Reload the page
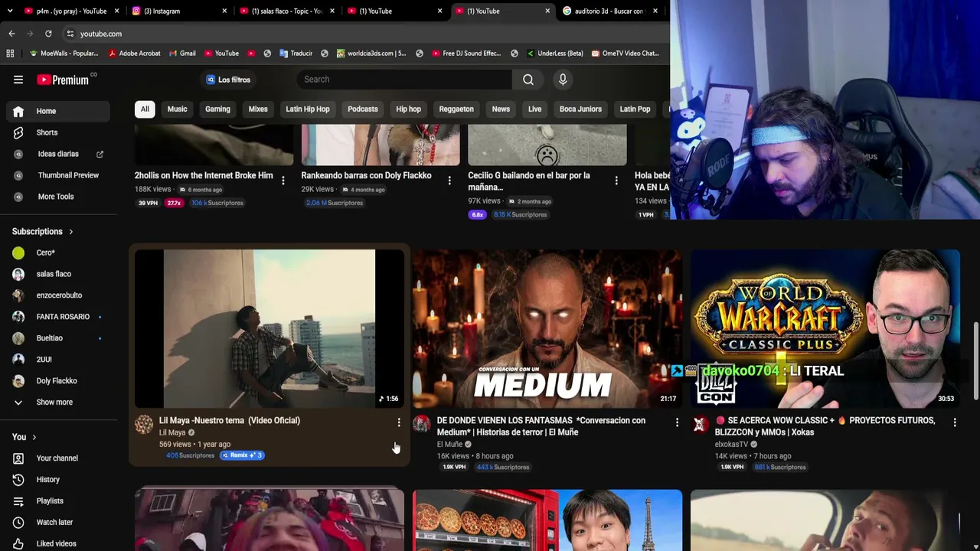Image resolution: width=980 pixels, height=551 pixels. point(48,34)
